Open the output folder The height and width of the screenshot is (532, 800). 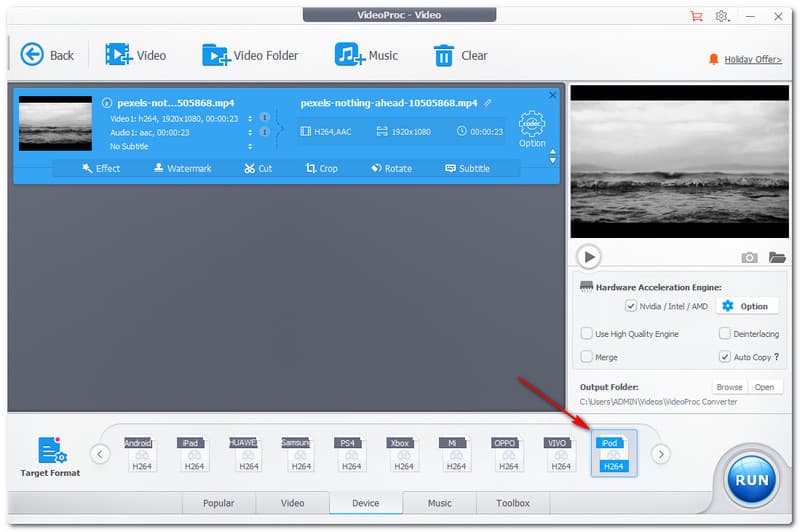pos(764,387)
